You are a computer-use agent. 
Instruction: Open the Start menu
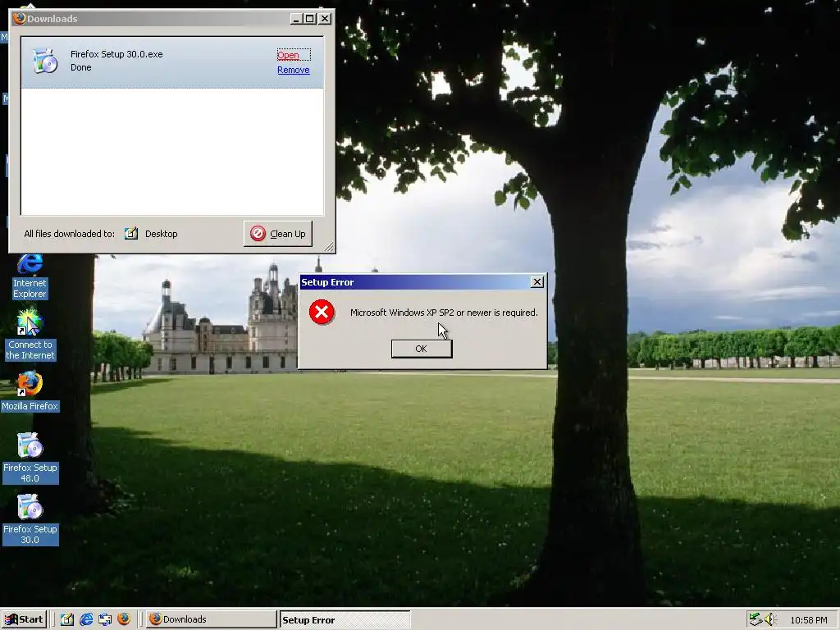(x=24, y=620)
